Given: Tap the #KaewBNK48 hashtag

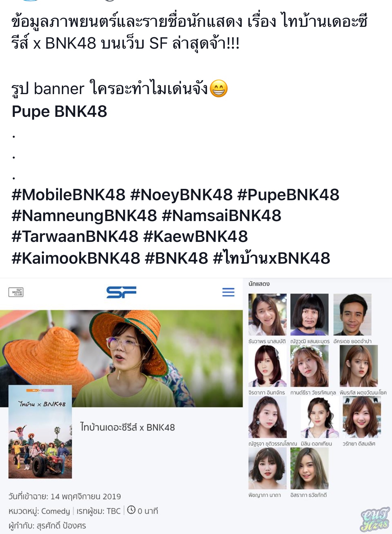Looking at the screenshot, I should click(195, 237).
